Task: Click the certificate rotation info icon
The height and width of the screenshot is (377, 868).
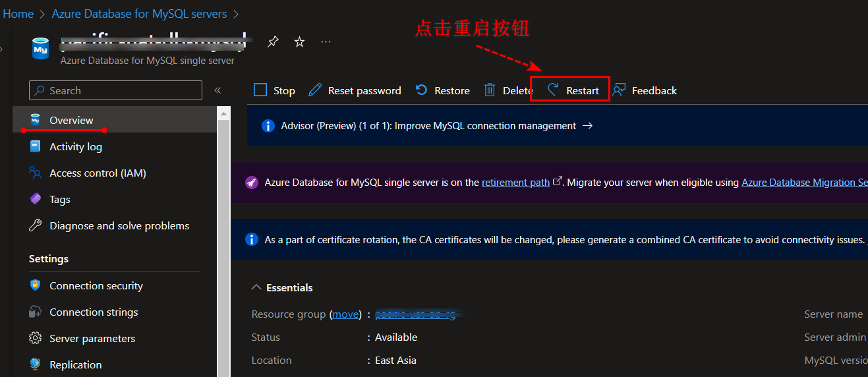Action: coord(251,240)
